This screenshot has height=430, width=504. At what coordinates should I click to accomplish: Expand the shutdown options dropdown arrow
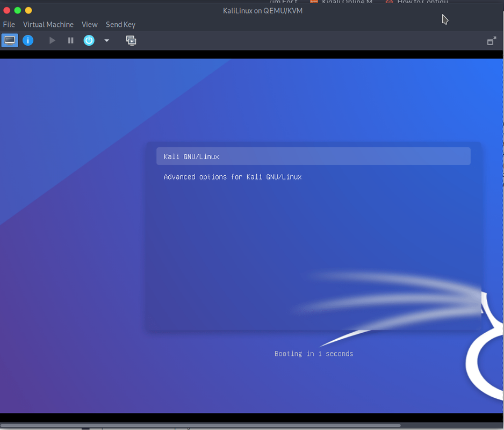107,40
